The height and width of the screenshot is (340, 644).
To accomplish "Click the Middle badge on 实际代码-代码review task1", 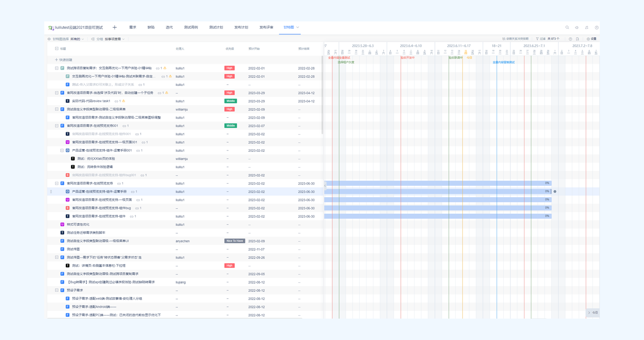I will [230, 101].
